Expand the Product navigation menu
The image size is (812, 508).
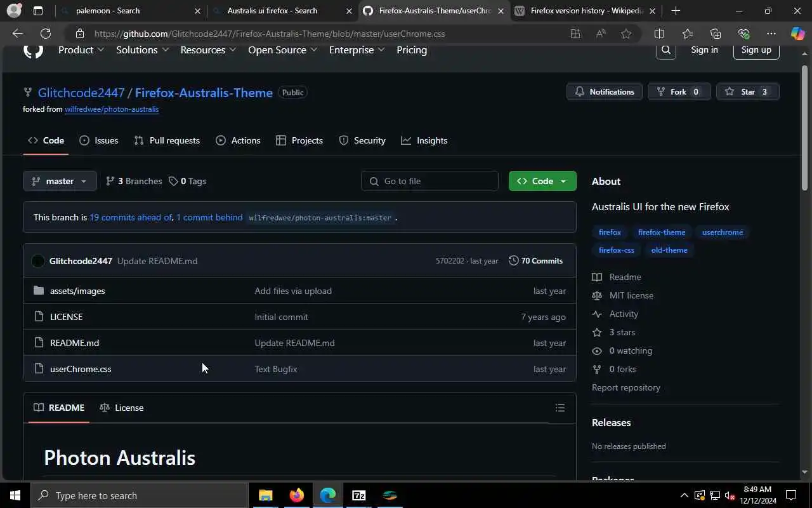coord(81,50)
